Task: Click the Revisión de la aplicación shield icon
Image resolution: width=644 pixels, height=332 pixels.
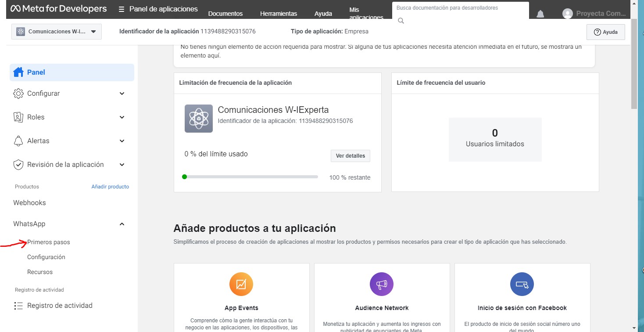Action: click(18, 165)
